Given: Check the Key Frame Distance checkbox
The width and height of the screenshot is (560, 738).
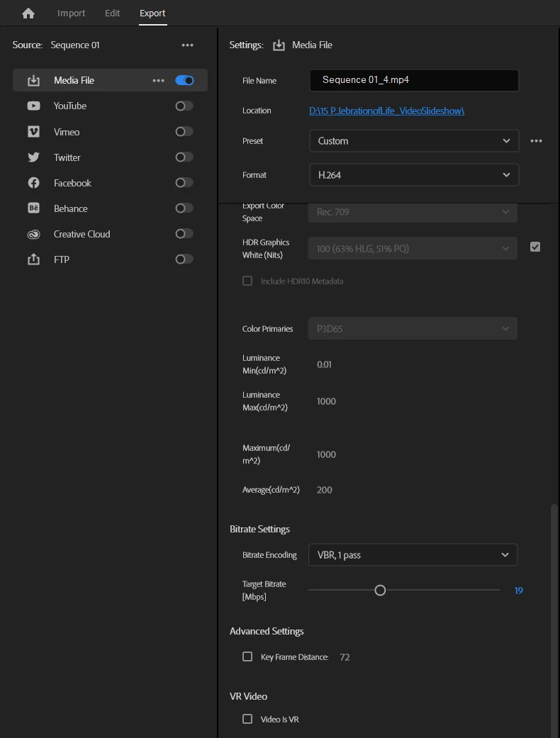Looking at the screenshot, I should click(247, 656).
